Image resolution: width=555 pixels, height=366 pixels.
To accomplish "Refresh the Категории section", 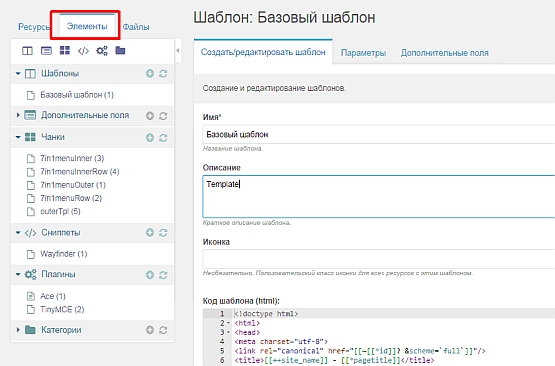I will click(163, 330).
